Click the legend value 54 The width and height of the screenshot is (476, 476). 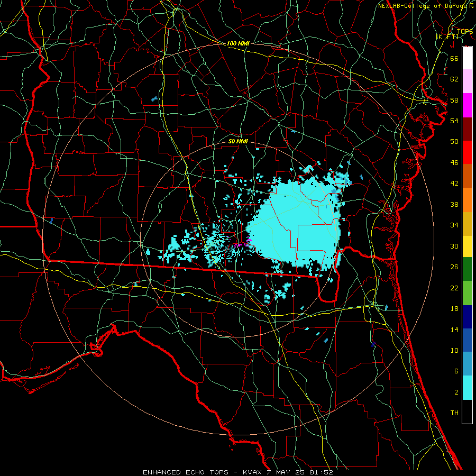(x=454, y=121)
